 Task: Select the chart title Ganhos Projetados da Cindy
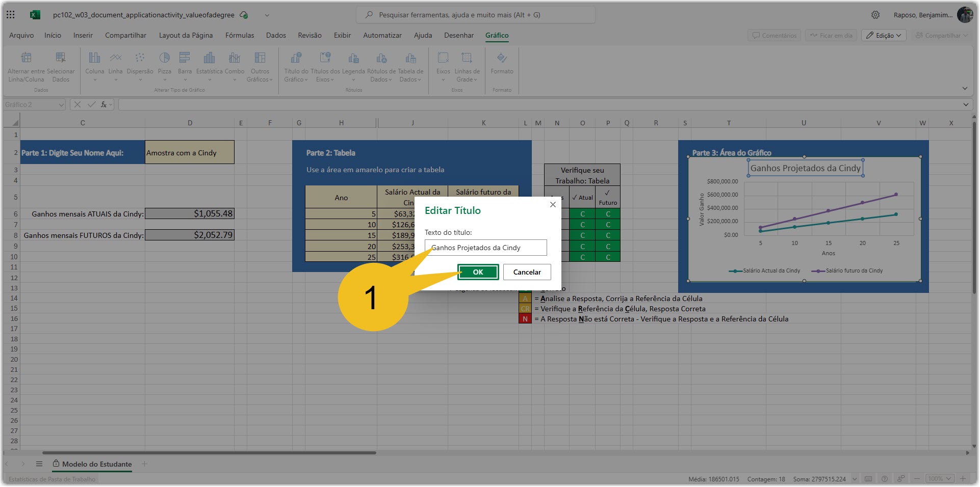pyautogui.click(x=805, y=168)
